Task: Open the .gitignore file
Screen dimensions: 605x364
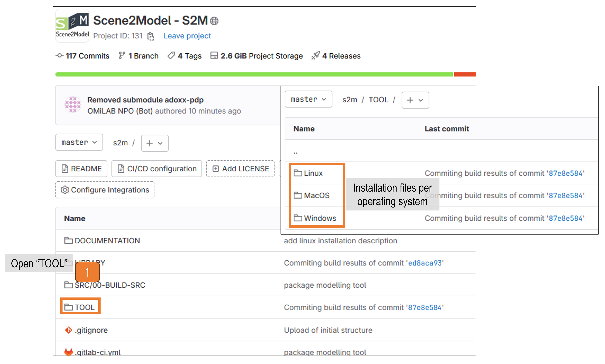Action: point(91,330)
